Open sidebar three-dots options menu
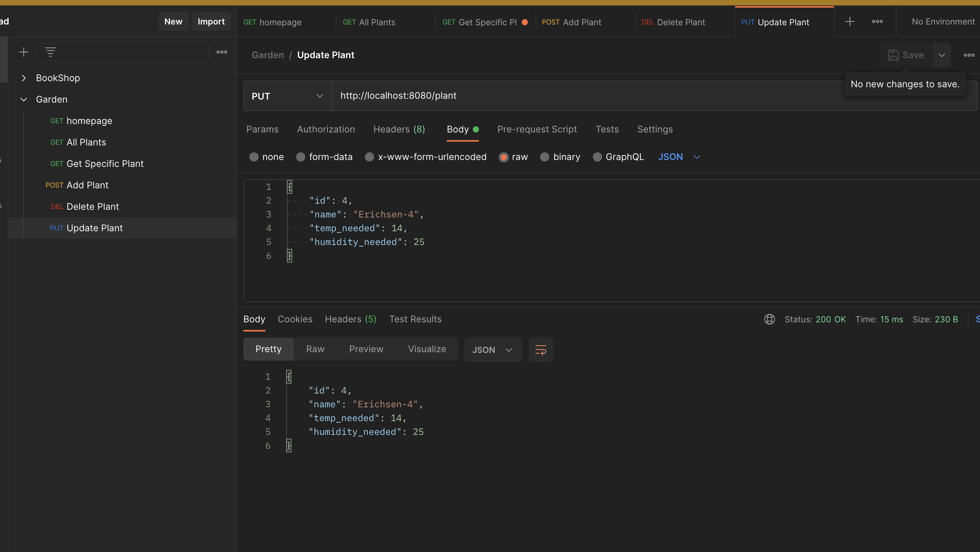Image resolution: width=980 pixels, height=552 pixels. point(222,52)
